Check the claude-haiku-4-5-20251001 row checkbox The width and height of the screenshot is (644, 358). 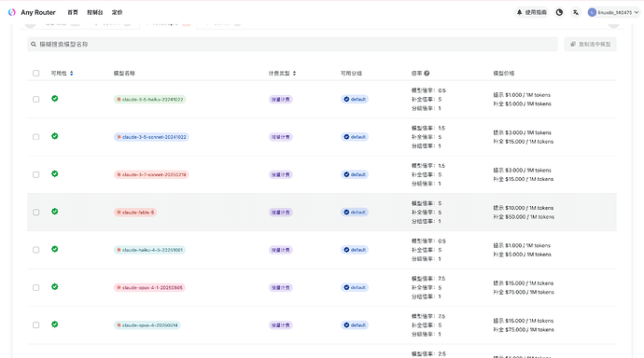coord(36,250)
